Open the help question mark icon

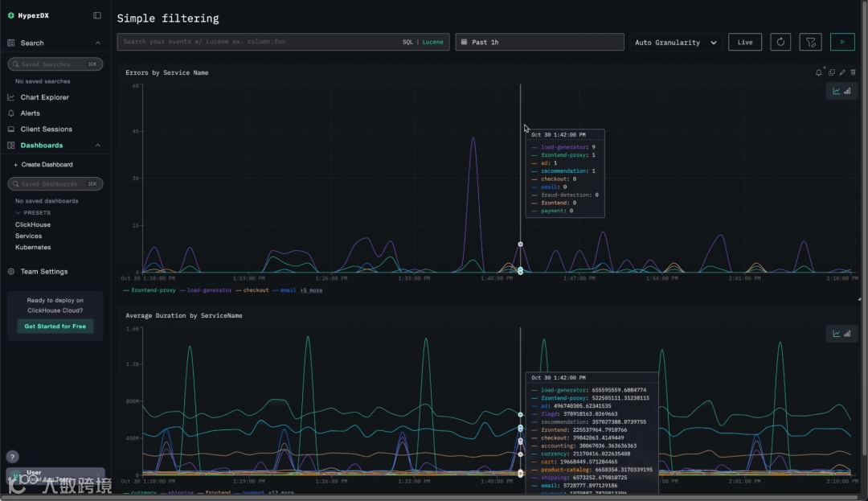point(12,457)
